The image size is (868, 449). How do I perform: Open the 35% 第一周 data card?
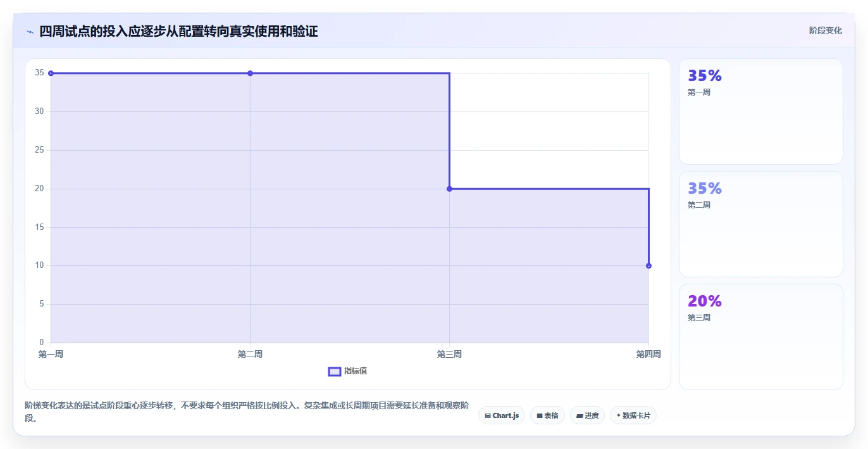761,111
